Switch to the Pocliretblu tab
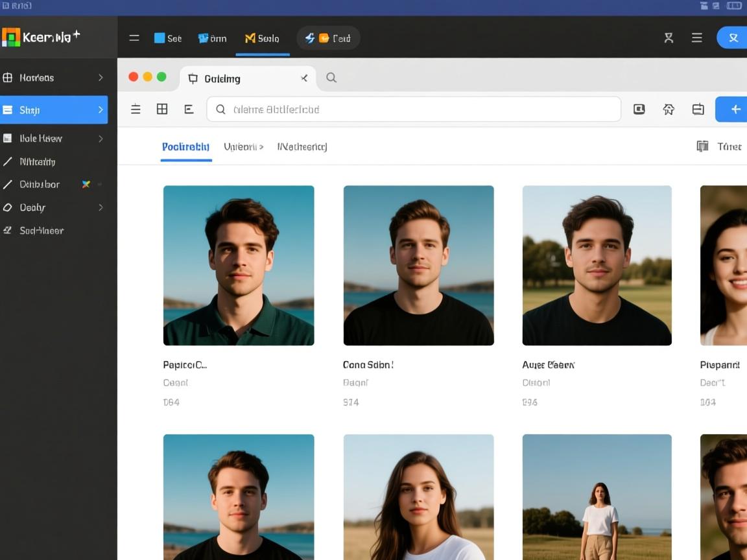This screenshot has width=747, height=560. point(185,147)
